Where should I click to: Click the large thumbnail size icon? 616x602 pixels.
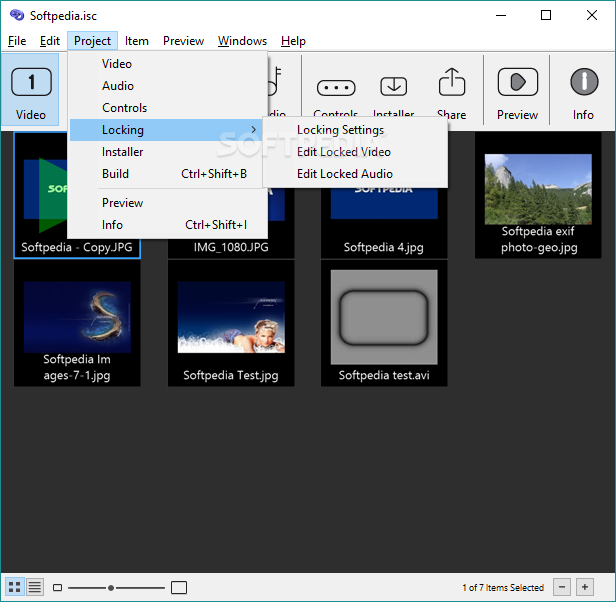179,587
